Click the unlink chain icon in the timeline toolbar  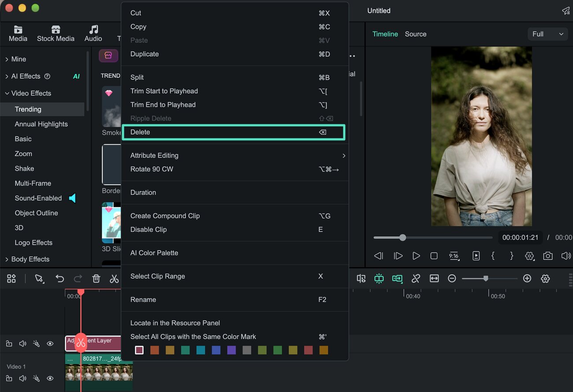tap(416, 279)
